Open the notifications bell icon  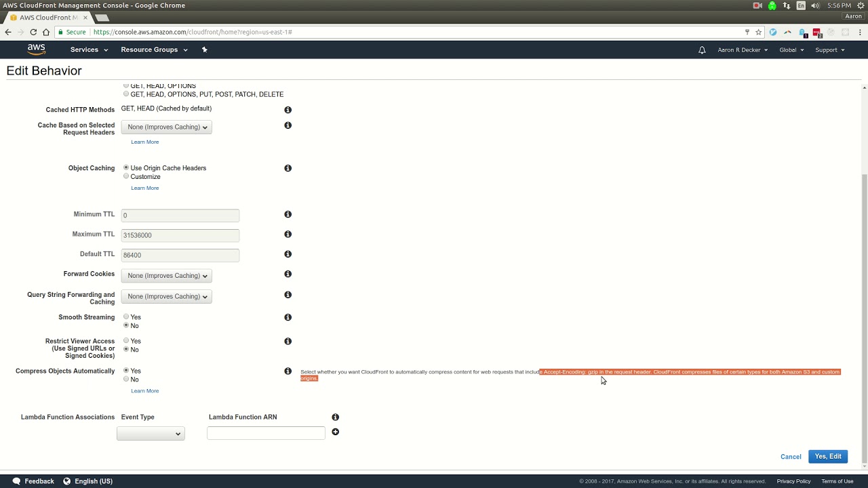point(702,50)
